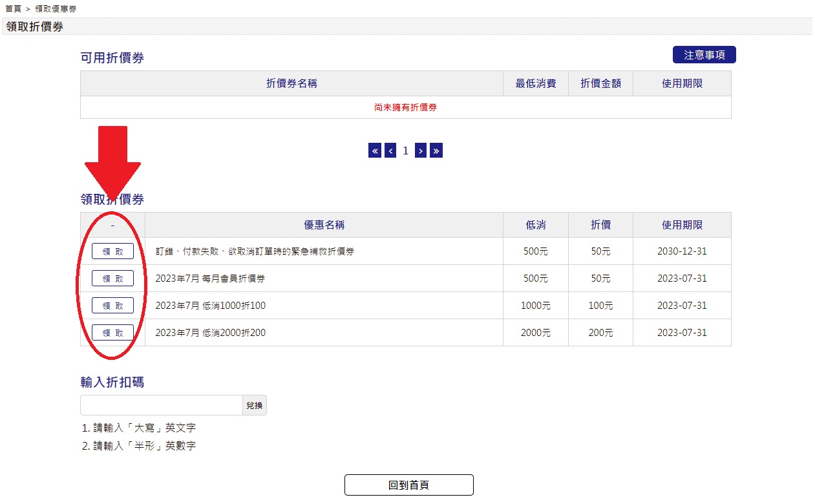Click the 折價金額 column header
The width and height of the screenshot is (815, 504).
coord(600,83)
